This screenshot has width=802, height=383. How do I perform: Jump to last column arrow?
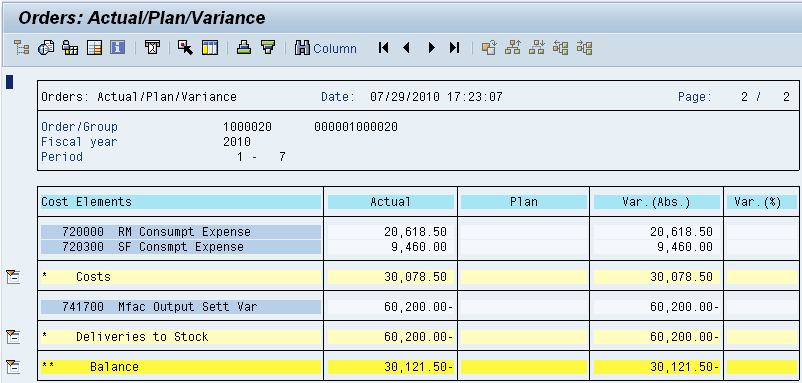454,48
